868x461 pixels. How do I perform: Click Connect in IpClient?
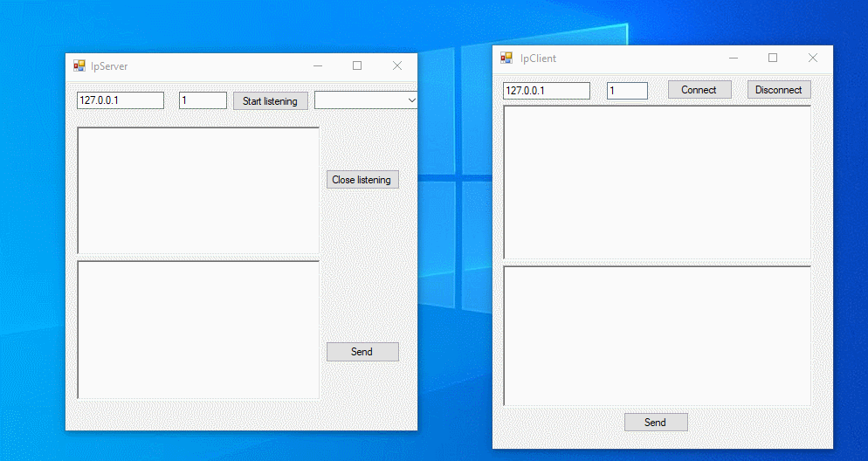699,90
